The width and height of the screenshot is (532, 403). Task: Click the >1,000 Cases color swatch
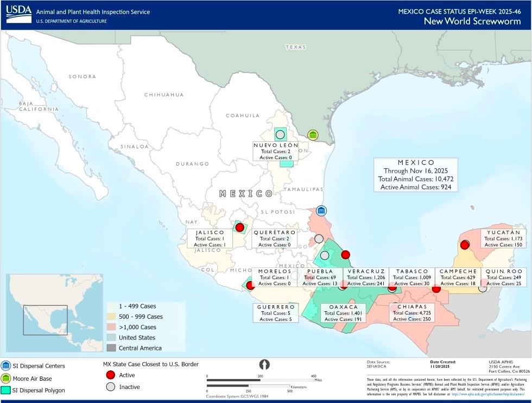[112, 327]
